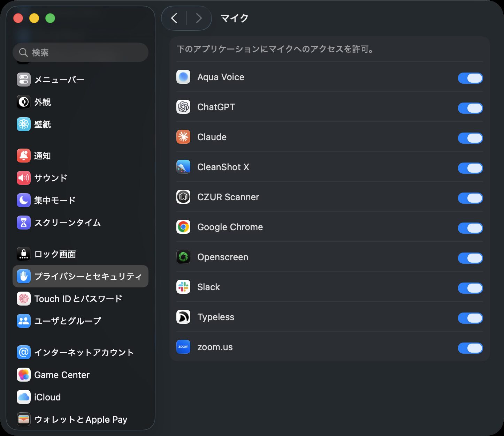Click the ChatGPT app icon
Screen dimensions: 504x436
click(183, 107)
